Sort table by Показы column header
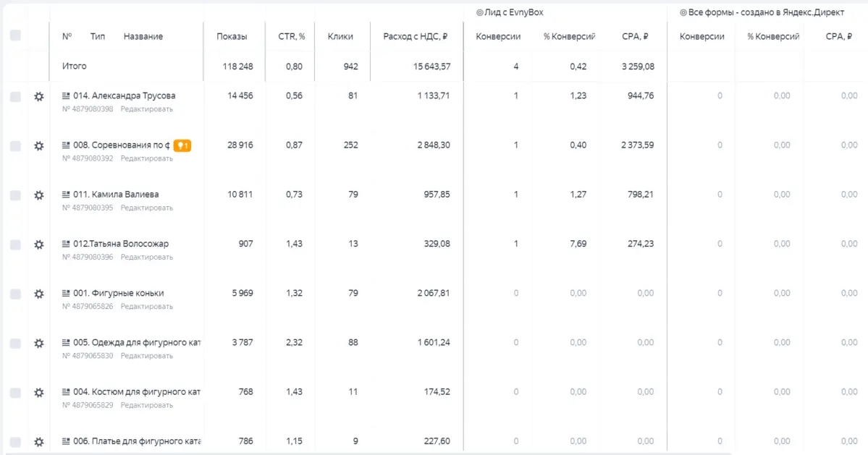The width and height of the screenshot is (868, 455). pos(232,36)
